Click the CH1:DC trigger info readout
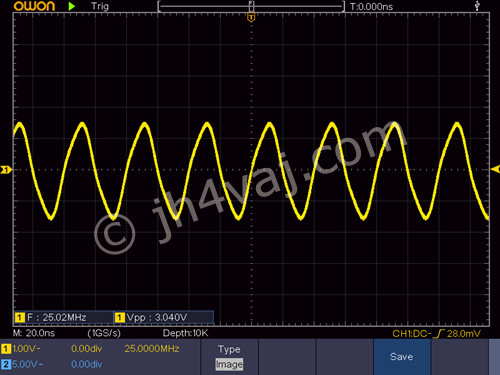 pyautogui.click(x=436, y=333)
